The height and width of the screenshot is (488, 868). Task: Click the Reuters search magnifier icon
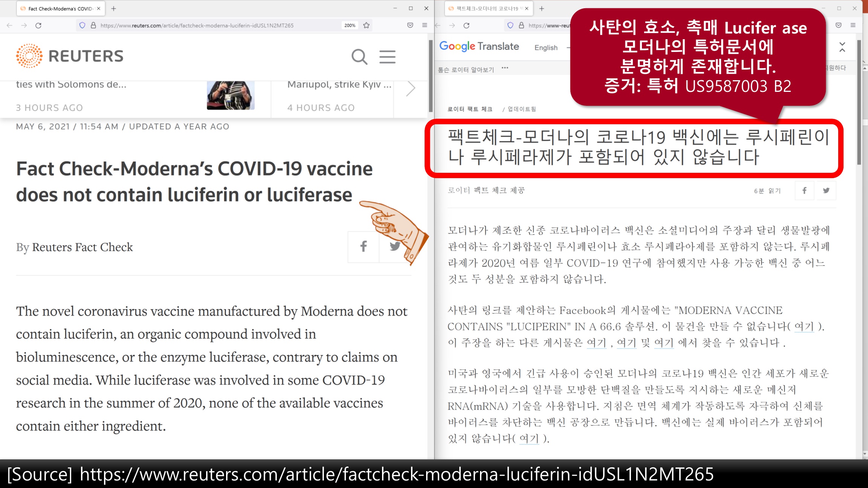[359, 57]
